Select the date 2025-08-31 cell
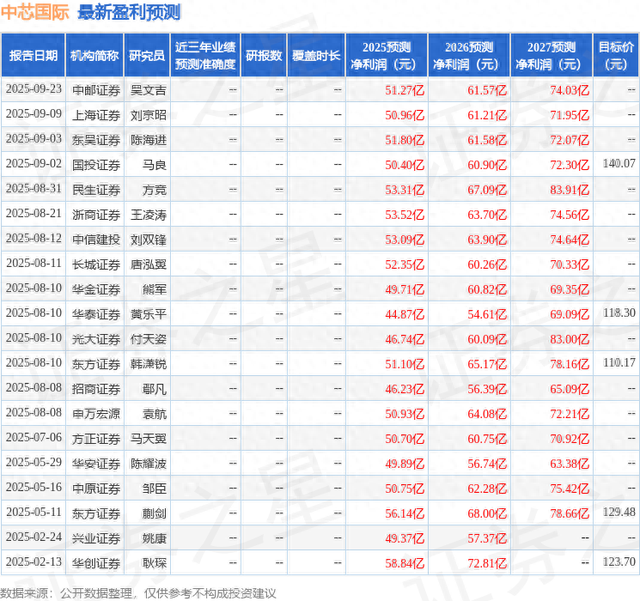Screen dimensions: 640x601 [33, 189]
